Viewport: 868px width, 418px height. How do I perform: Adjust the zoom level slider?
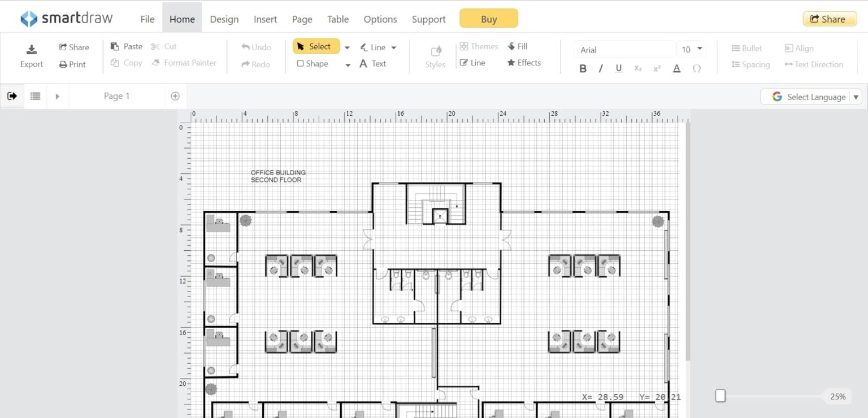(721, 396)
